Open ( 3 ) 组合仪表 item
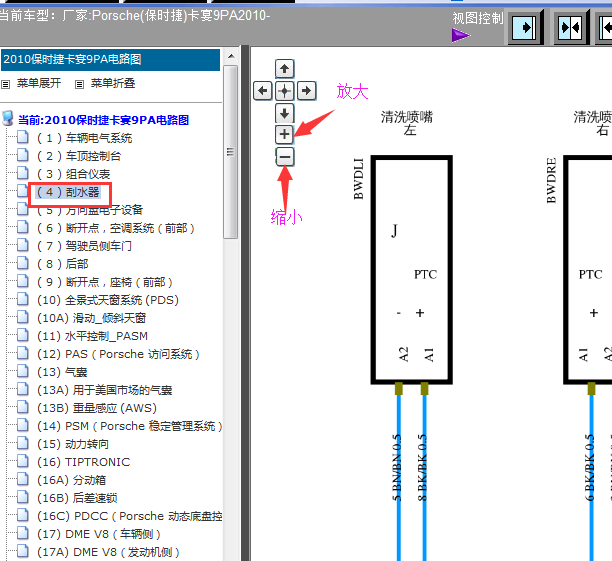Viewport: 612px width, 561px height. (x=73, y=174)
